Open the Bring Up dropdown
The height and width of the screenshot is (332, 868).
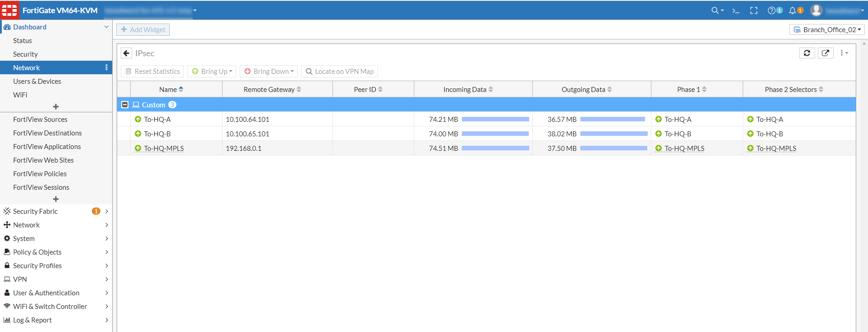tap(212, 71)
